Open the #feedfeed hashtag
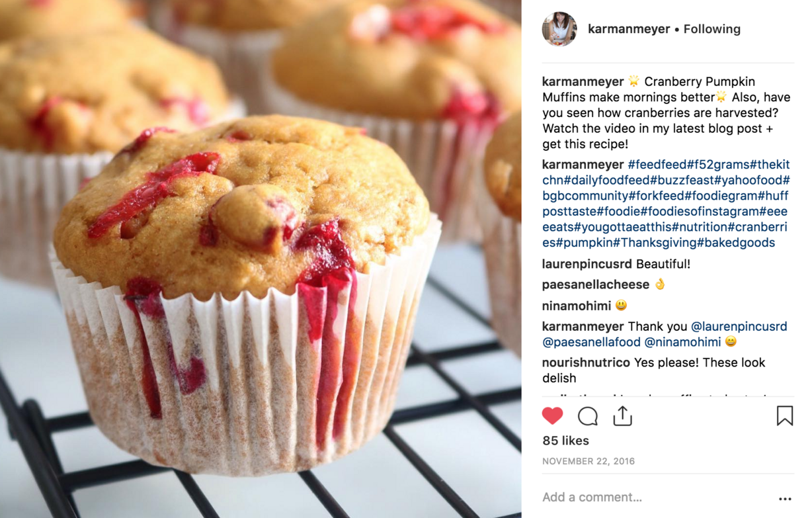The height and width of the screenshot is (518, 812). point(657,164)
